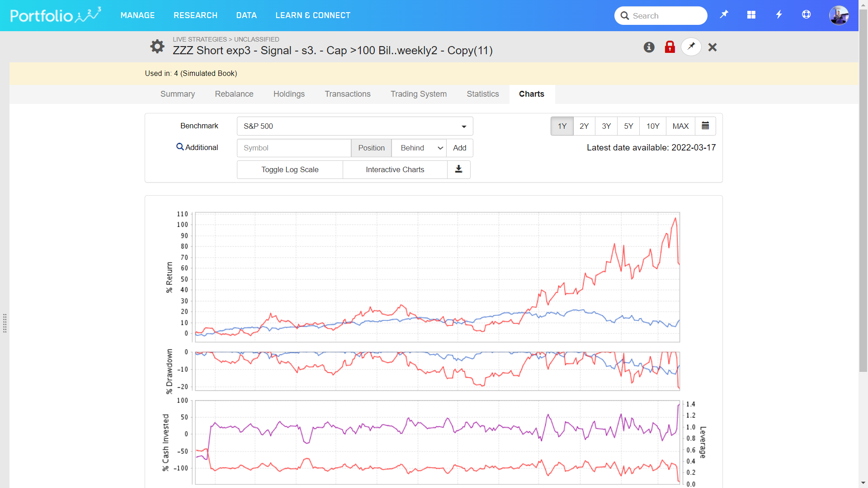Open the S&P 500 benchmark dropdown
868x488 pixels.
click(x=354, y=126)
